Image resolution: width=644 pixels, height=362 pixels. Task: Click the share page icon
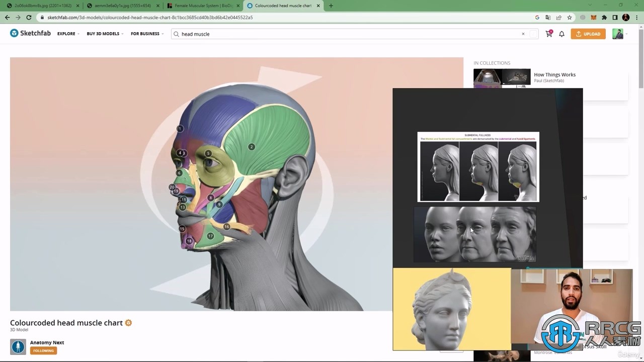point(558,17)
